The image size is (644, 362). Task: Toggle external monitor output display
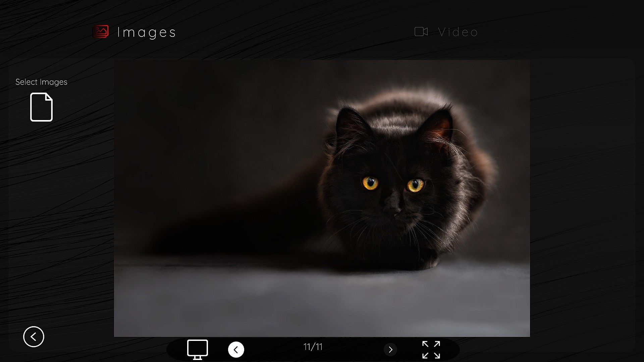click(197, 349)
